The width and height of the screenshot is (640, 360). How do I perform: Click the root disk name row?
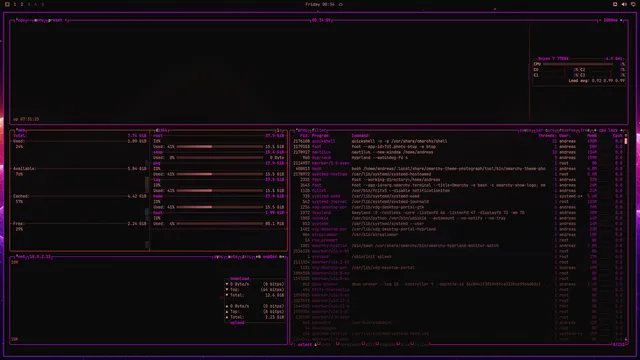click(x=218, y=136)
